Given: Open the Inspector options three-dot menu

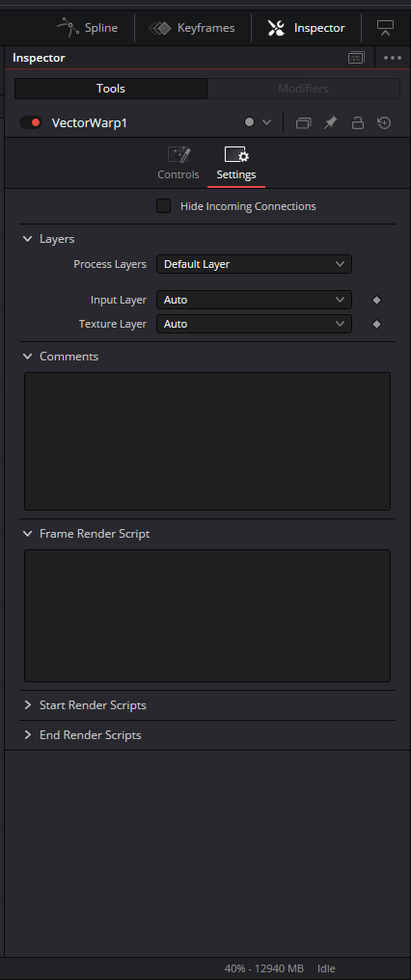Looking at the screenshot, I should coord(393,58).
